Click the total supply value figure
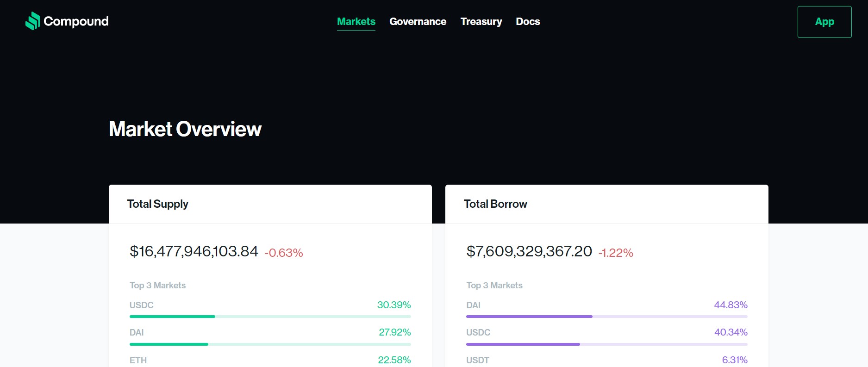Image resolution: width=868 pixels, height=367 pixels. [x=194, y=251]
